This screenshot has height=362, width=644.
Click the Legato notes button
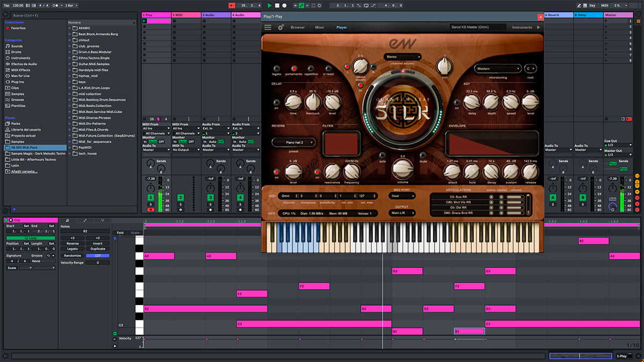point(72,249)
